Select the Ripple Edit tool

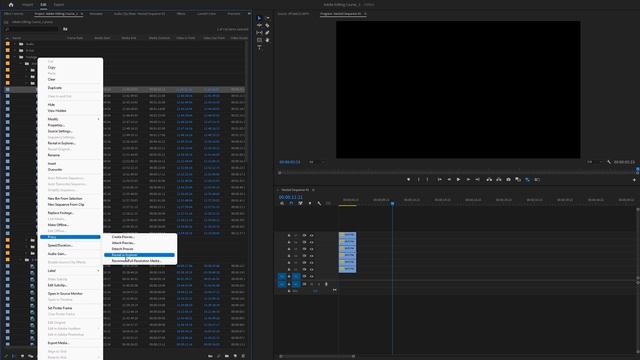pyautogui.click(x=259, y=25)
